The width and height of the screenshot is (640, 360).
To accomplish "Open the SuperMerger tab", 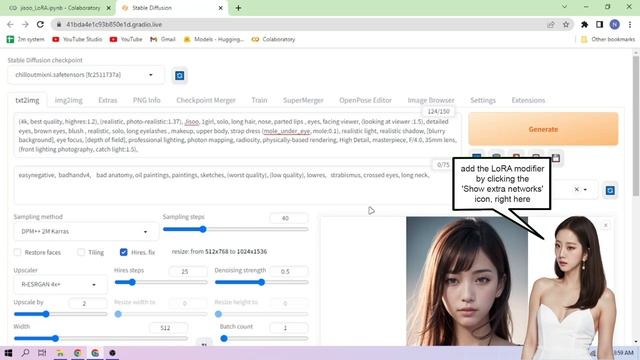I will point(303,100).
